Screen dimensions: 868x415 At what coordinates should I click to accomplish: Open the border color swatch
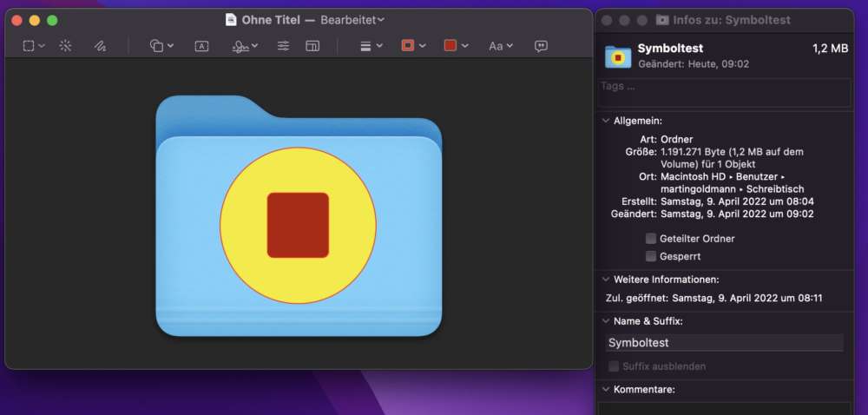click(408, 47)
